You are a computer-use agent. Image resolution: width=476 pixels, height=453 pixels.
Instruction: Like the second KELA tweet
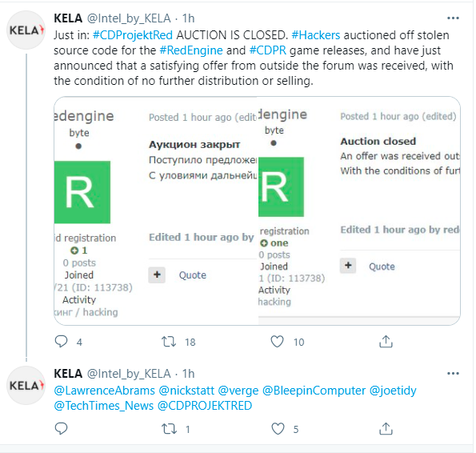[278, 429]
